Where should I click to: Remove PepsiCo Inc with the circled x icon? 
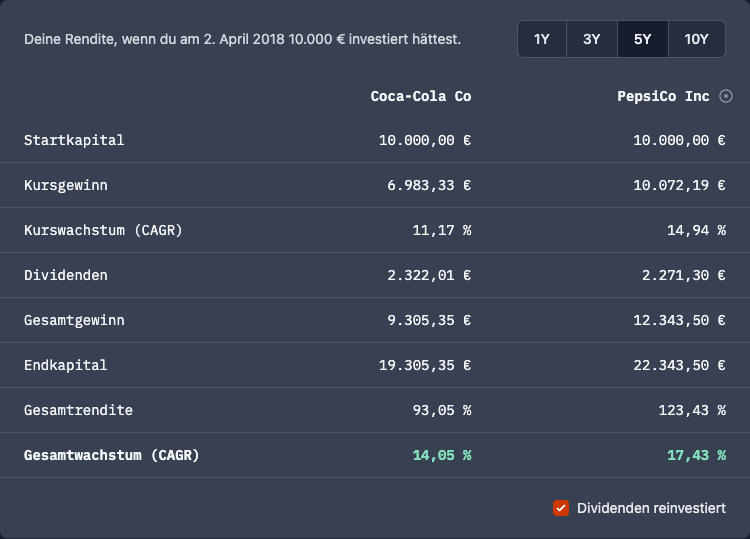[726, 96]
